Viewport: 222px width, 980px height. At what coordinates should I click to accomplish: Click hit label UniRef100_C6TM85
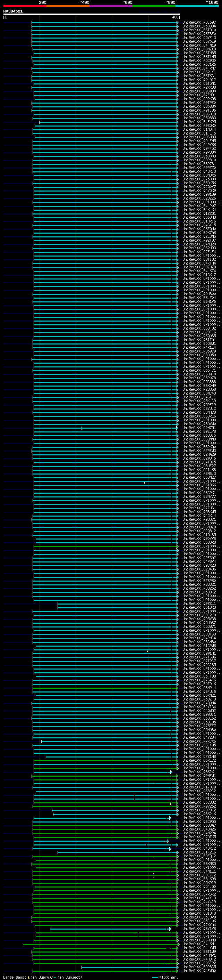click(x=199, y=53)
